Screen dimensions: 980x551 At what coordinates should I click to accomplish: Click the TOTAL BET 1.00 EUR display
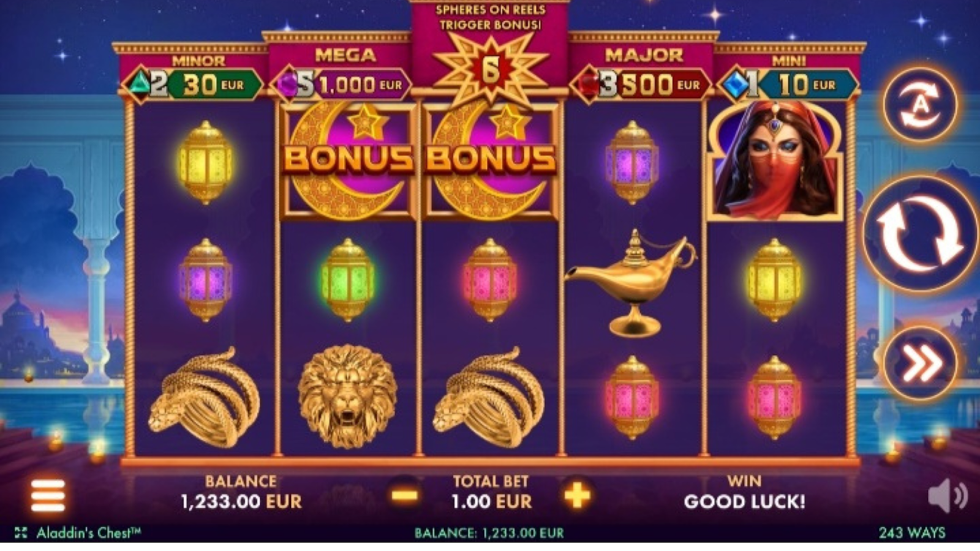coord(491,492)
